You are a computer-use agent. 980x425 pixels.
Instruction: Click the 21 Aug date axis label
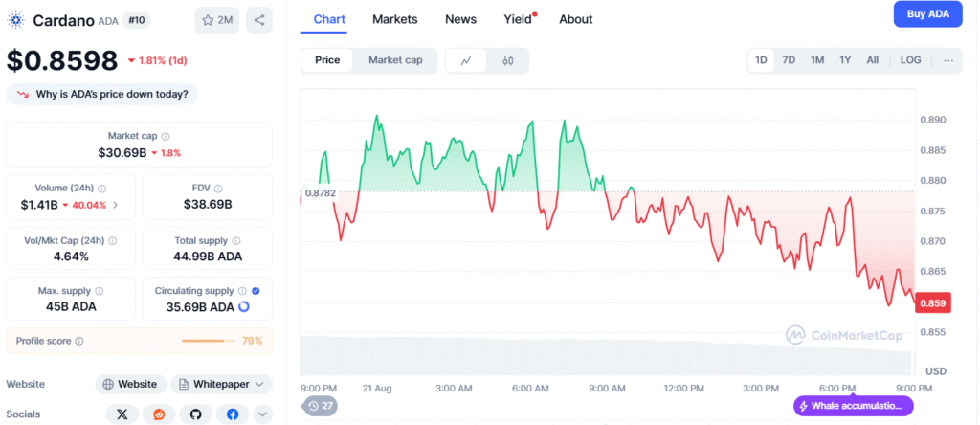pos(377,388)
